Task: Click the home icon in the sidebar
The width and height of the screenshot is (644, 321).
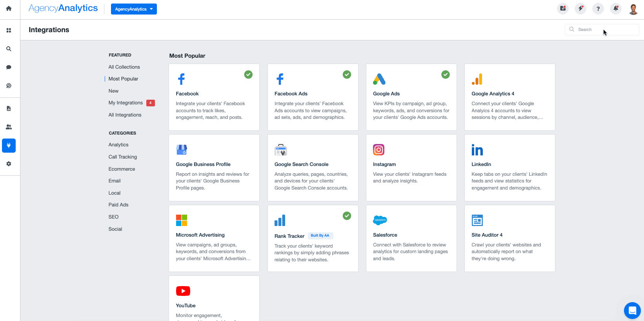Action: click(x=9, y=8)
